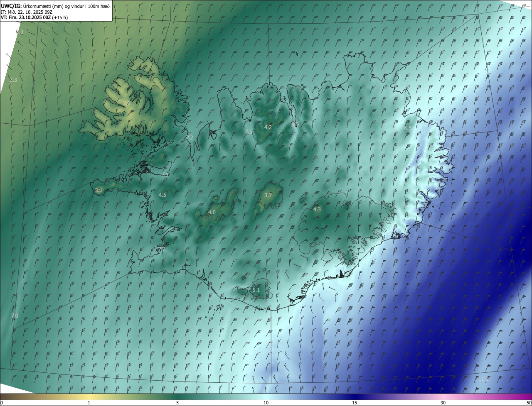Click the 'UWC/IG: Úrkomumætti (mm)' title line
Image resolution: width=532 pixels, height=406 pixels.
point(55,5)
